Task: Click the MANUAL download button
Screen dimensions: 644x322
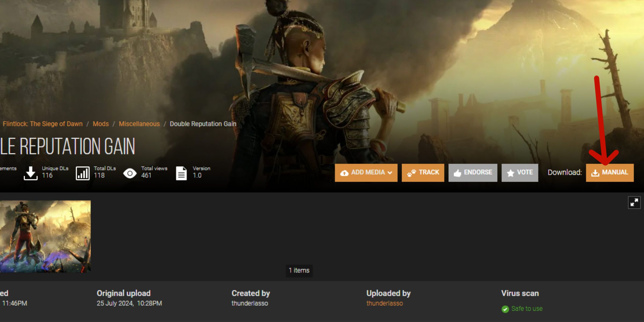Action: (x=610, y=172)
